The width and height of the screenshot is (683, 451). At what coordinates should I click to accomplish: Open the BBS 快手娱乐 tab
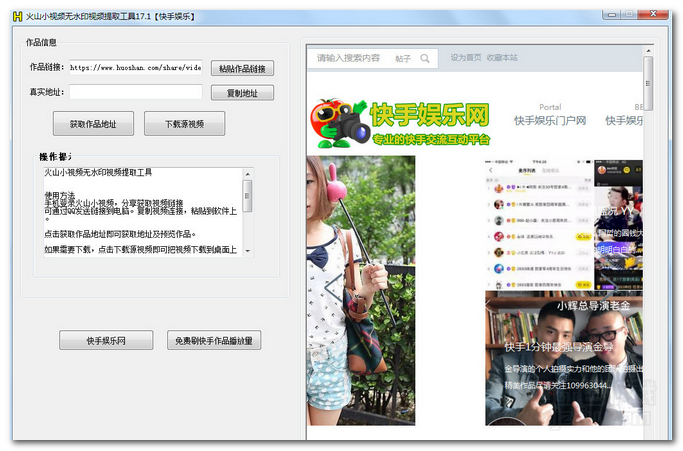[x=624, y=115]
